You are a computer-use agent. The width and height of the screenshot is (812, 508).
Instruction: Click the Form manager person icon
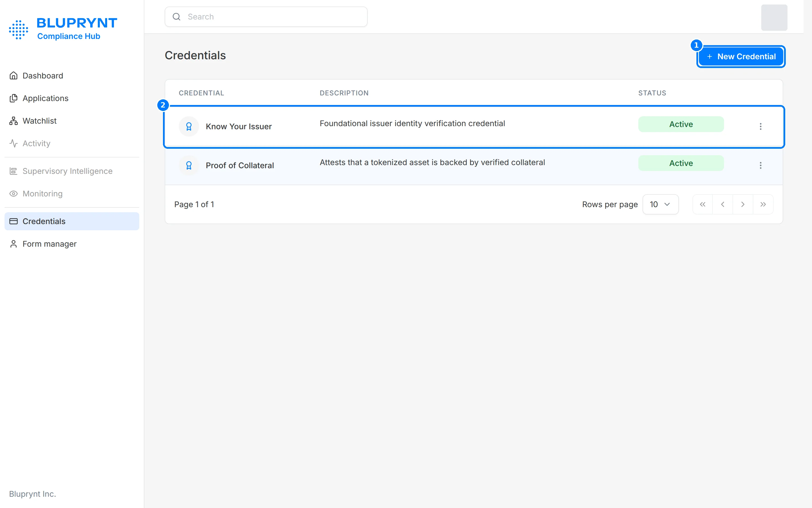pyautogui.click(x=14, y=244)
